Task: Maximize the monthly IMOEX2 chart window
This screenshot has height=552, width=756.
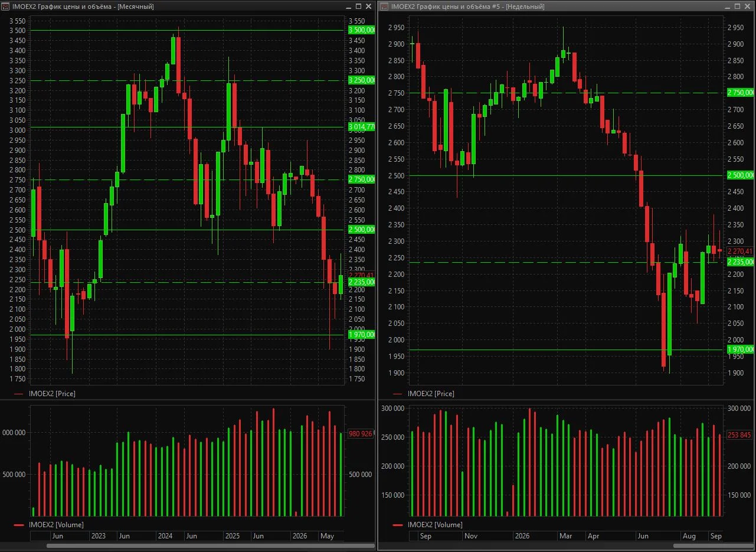Action: pyautogui.click(x=359, y=6)
